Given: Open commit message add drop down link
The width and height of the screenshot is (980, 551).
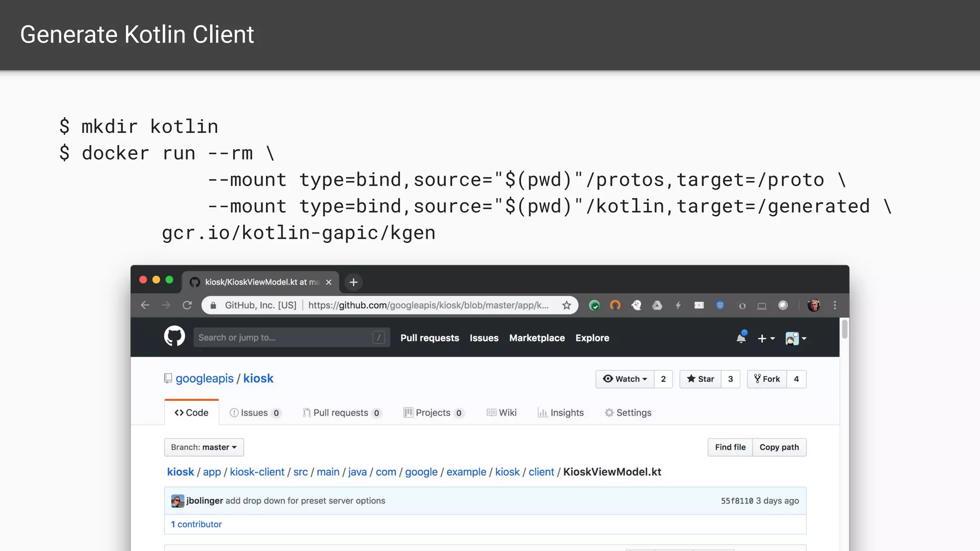Looking at the screenshot, I should 305,501.
